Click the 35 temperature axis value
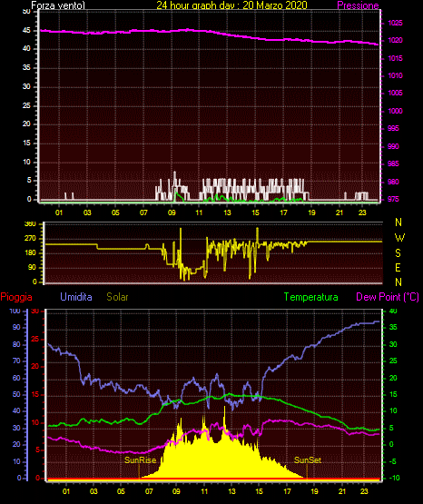The width and height of the screenshot is (423, 504). click(x=393, y=327)
